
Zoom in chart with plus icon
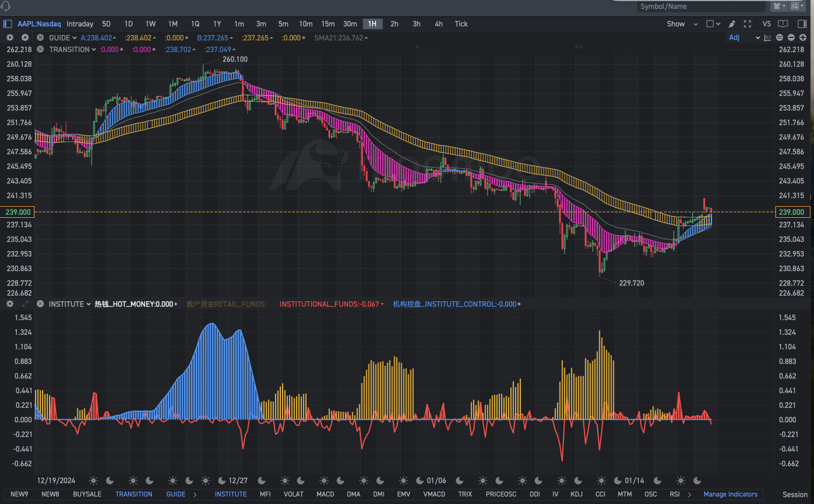click(x=803, y=37)
